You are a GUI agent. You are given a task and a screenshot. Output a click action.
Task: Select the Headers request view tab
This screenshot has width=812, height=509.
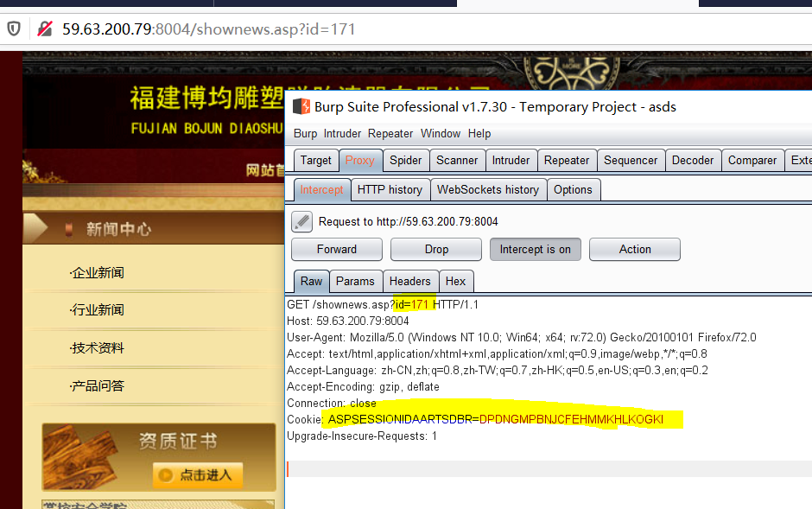410,281
